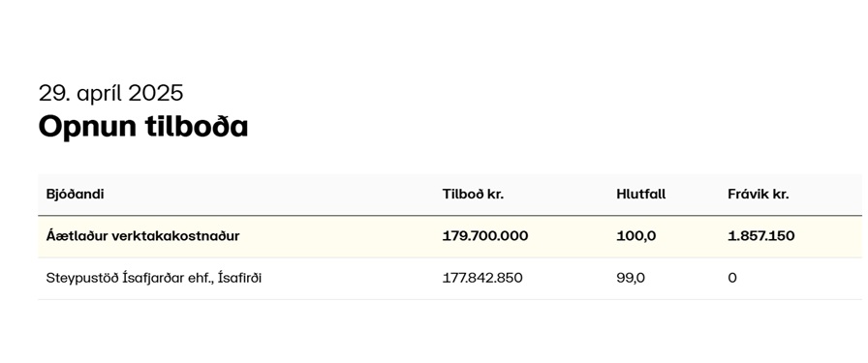Click the 99,0 percentage cell
This screenshot has height=363, width=868.
631,278
